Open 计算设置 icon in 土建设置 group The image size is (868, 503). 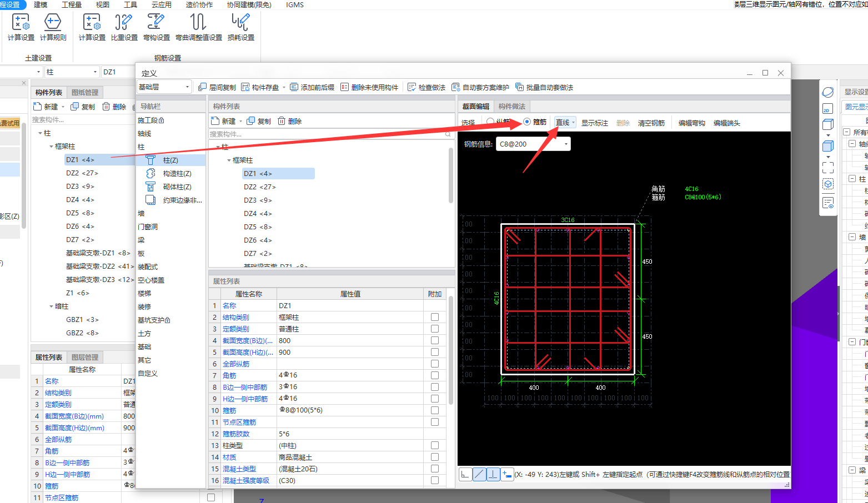pyautogui.click(x=21, y=27)
